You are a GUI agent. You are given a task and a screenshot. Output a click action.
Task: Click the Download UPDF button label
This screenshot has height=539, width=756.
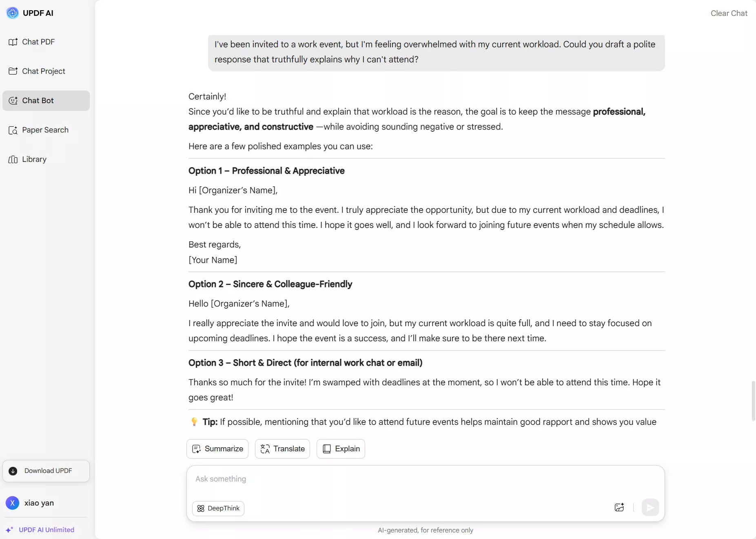[48, 471]
